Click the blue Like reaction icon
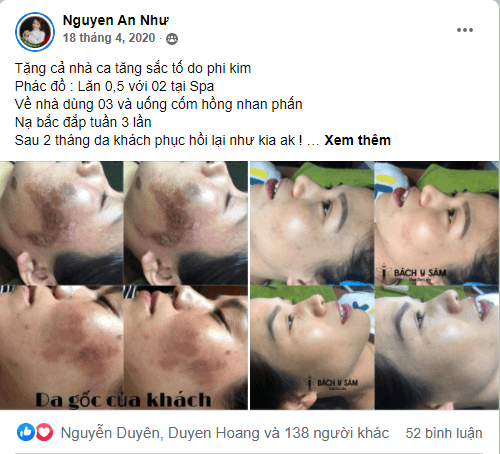 (x=26, y=432)
